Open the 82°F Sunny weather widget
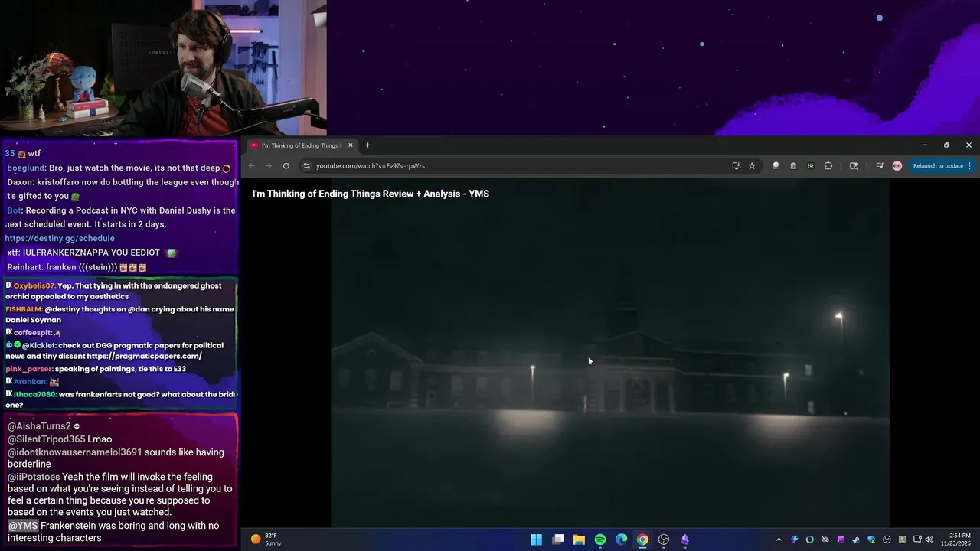The height and width of the screenshot is (551, 980). (x=266, y=540)
